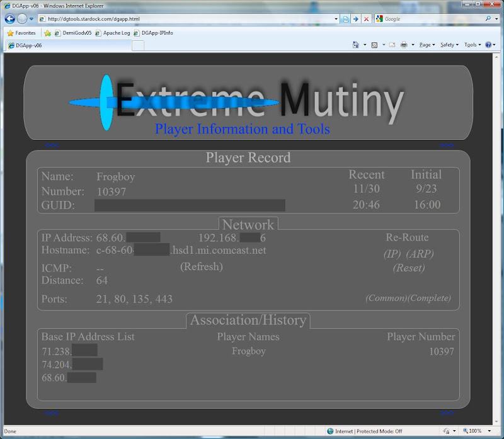The image size is (504, 439).
Task: Click the top-right >>> next link
Action: coord(447,145)
